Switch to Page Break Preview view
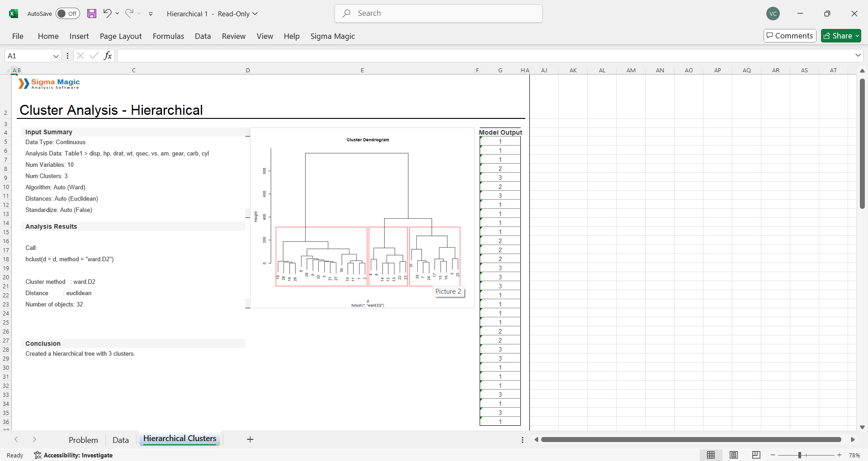The width and height of the screenshot is (868, 461). pos(756,455)
